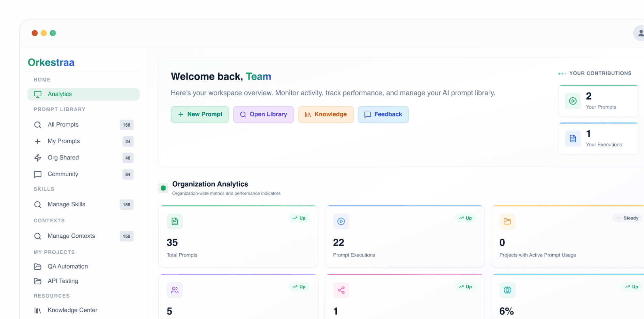Click the Your Executions document icon

coord(573,139)
